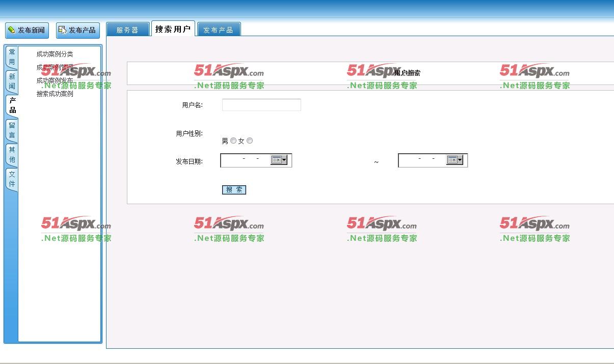The image size is (614, 364).
Task: Open the 发布产品 tab
Action: [x=219, y=30]
